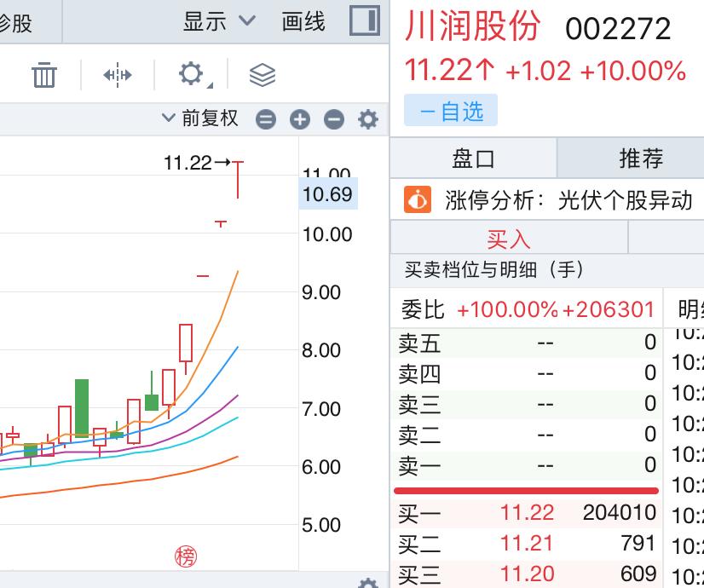Switch to the 盘口 tab

coord(473,159)
